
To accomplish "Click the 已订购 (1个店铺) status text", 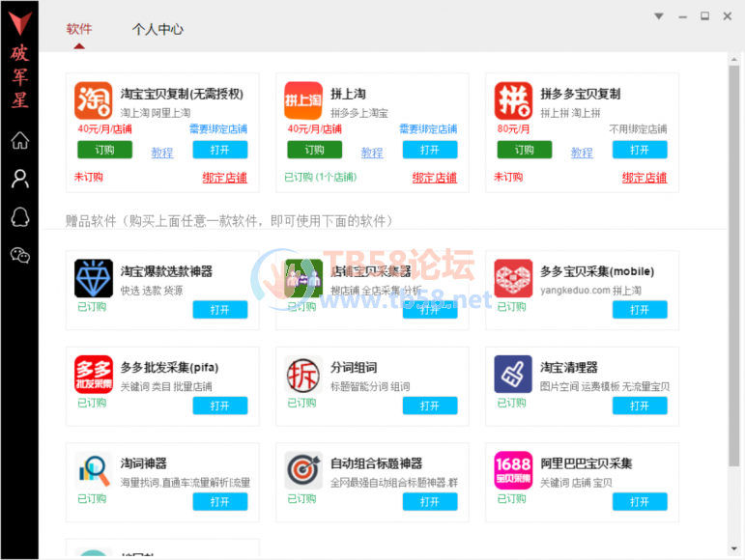I will [321, 177].
